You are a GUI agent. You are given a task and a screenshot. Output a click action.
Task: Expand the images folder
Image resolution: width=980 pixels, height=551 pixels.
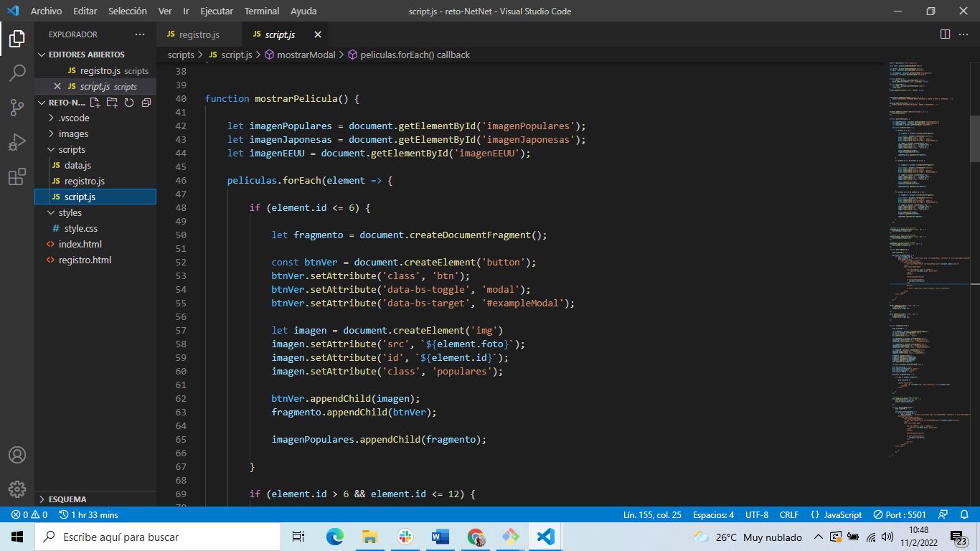95,134
